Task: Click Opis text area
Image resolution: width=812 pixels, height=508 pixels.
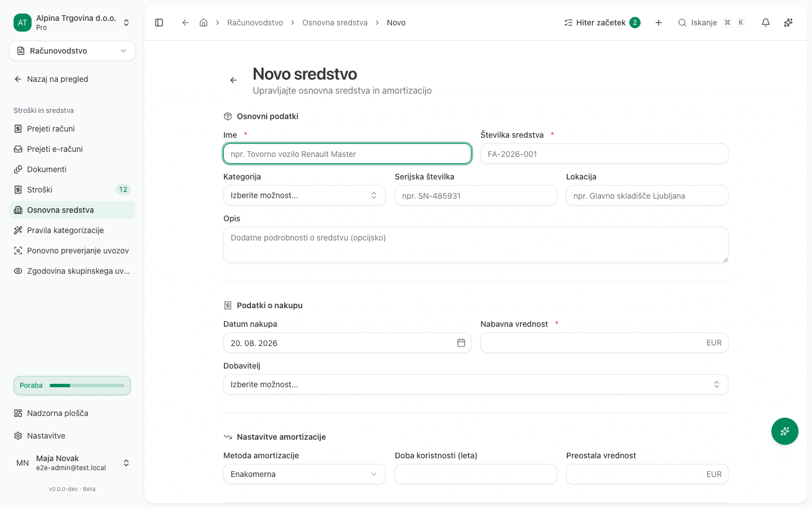Action: point(476,245)
